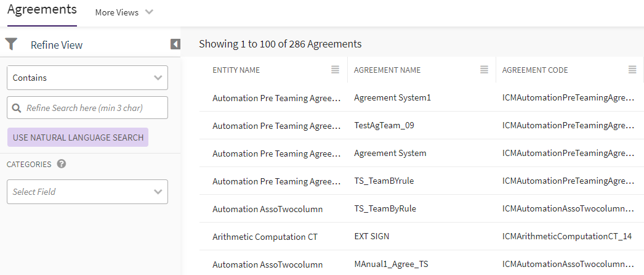Click the search magnifier icon
Viewport: 644px width, 275px height.
pyautogui.click(x=17, y=108)
